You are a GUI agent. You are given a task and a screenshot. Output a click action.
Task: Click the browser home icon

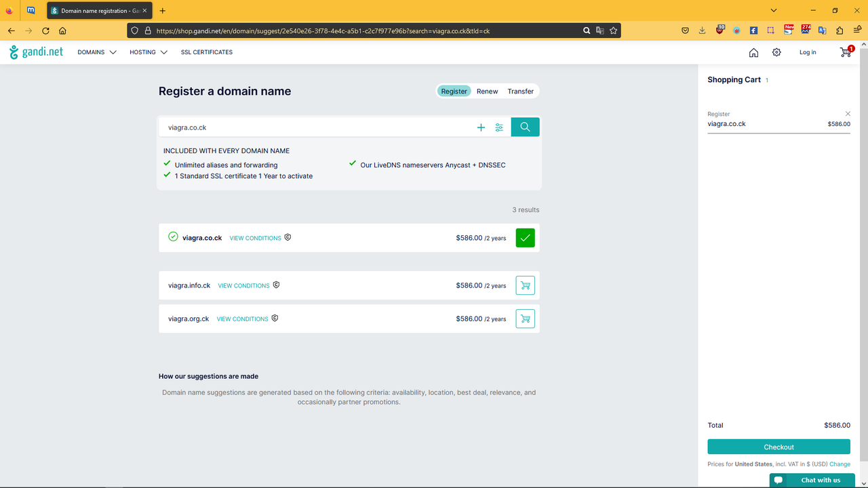(62, 30)
